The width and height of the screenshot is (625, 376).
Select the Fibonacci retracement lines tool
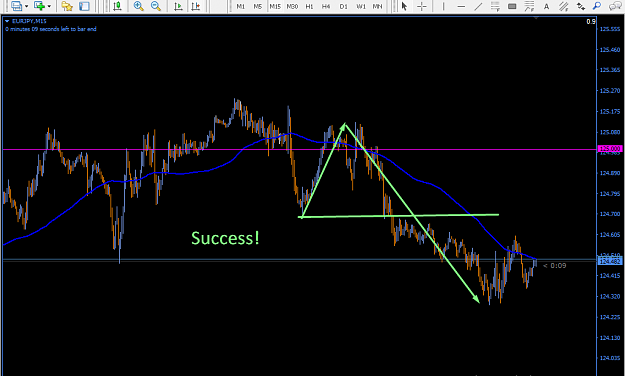(x=495, y=6)
